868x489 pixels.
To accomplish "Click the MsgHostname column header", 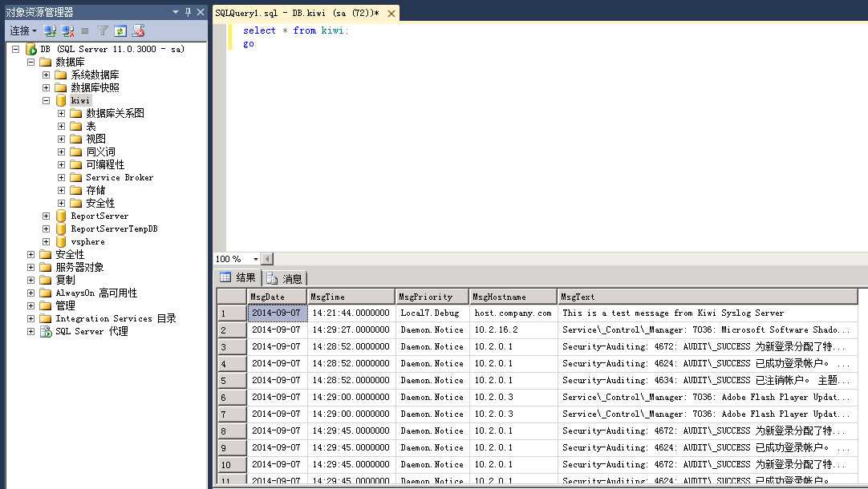I will (x=513, y=297).
